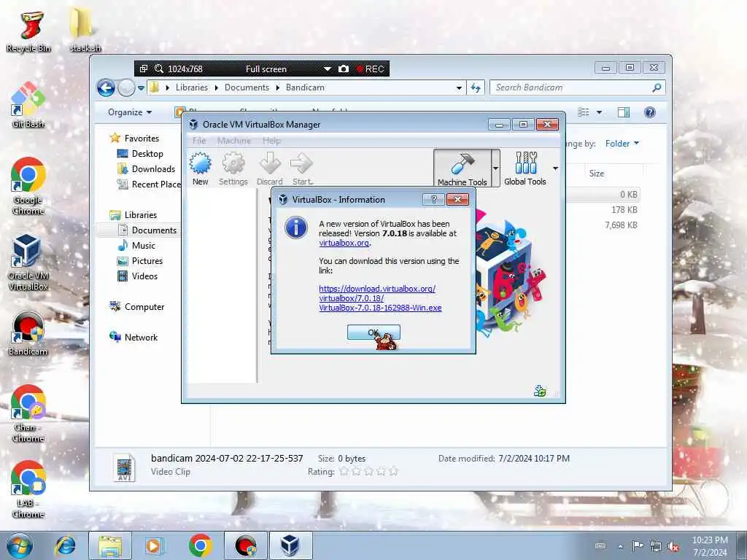747x560 pixels.
Task: Select the Oracle VM VirtualBox desktop shortcut
Action: point(28,262)
